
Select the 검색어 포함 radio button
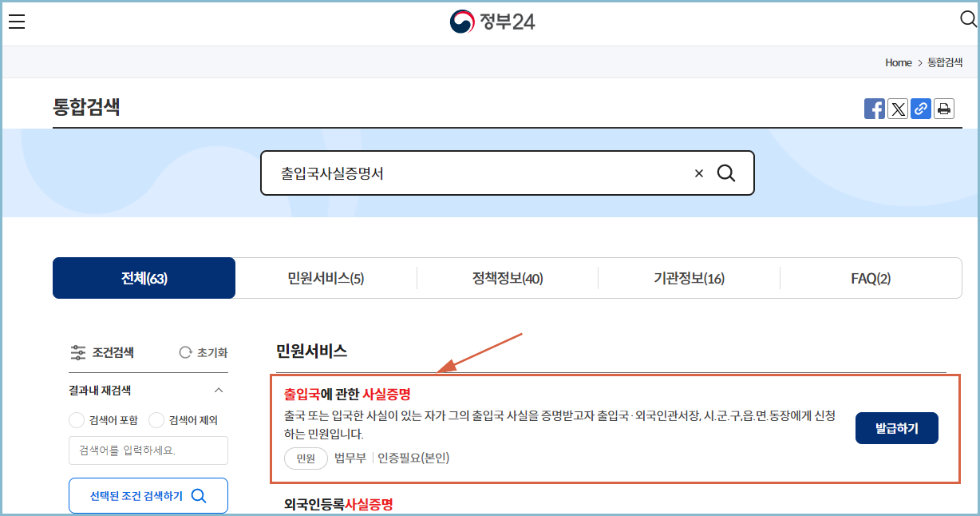[76, 419]
